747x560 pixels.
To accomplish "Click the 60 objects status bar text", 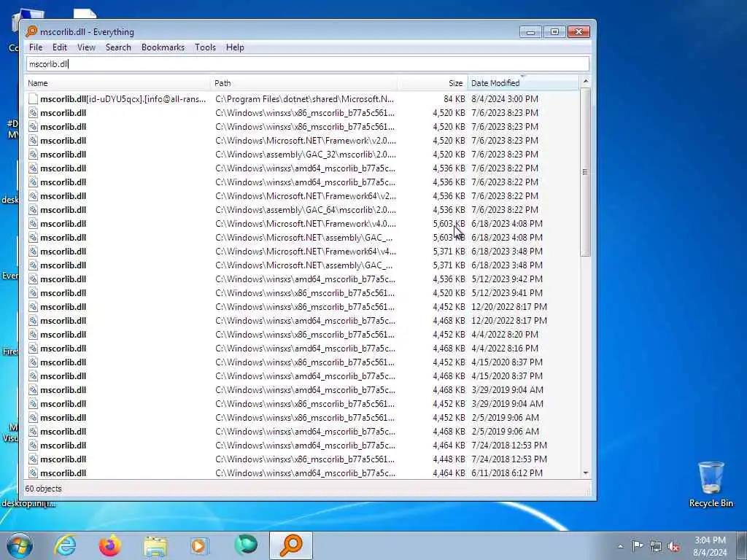I will pyautogui.click(x=43, y=489).
